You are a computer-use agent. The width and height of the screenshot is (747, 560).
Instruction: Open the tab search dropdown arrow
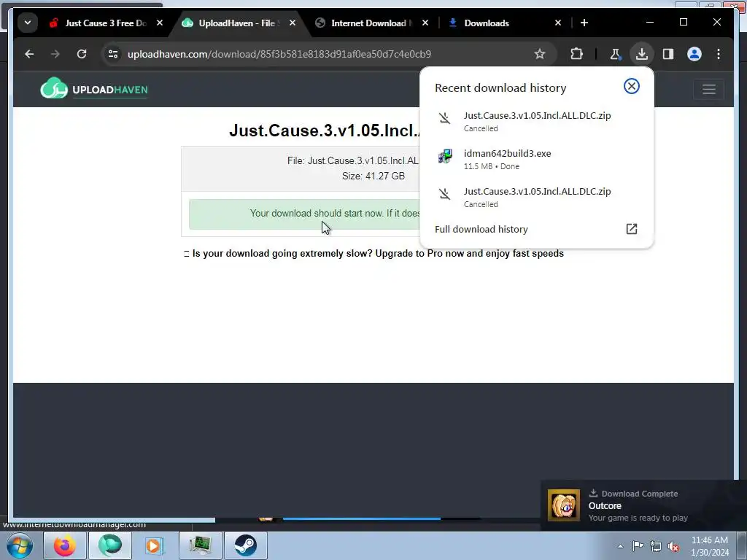pyautogui.click(x=28, y=23)
